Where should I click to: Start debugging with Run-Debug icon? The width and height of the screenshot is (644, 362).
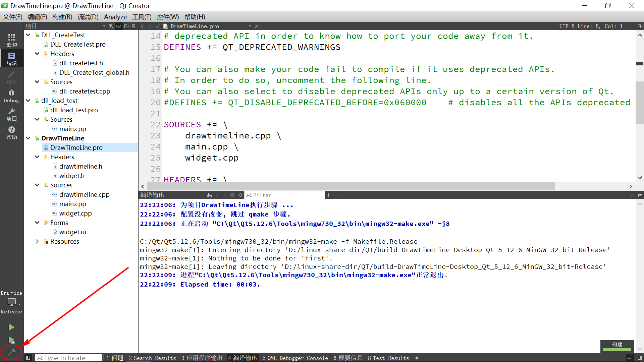point(11,340)
